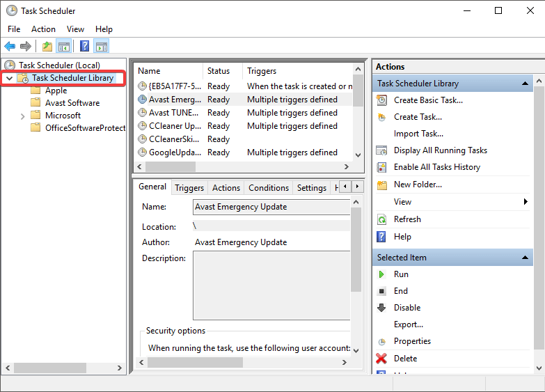
Task: Click the Properties action link
Action: [412, 341]
